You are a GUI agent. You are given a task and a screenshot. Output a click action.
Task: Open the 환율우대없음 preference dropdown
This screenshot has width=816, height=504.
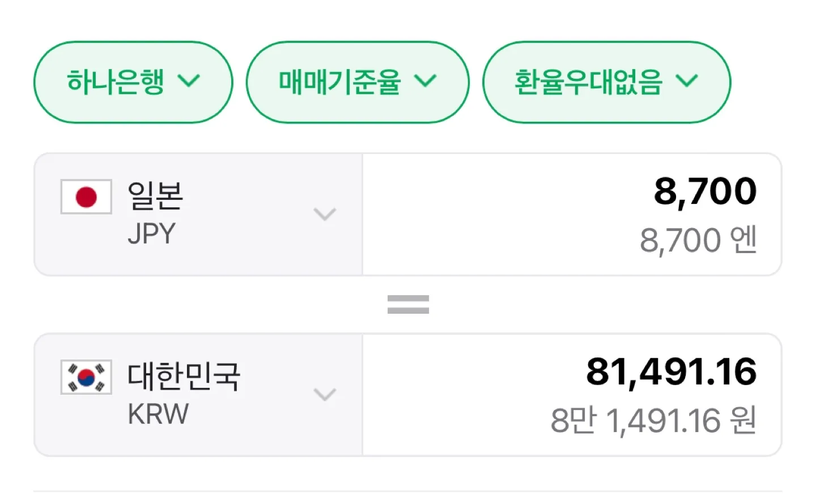pyautogui.click(x=606, y=82)
